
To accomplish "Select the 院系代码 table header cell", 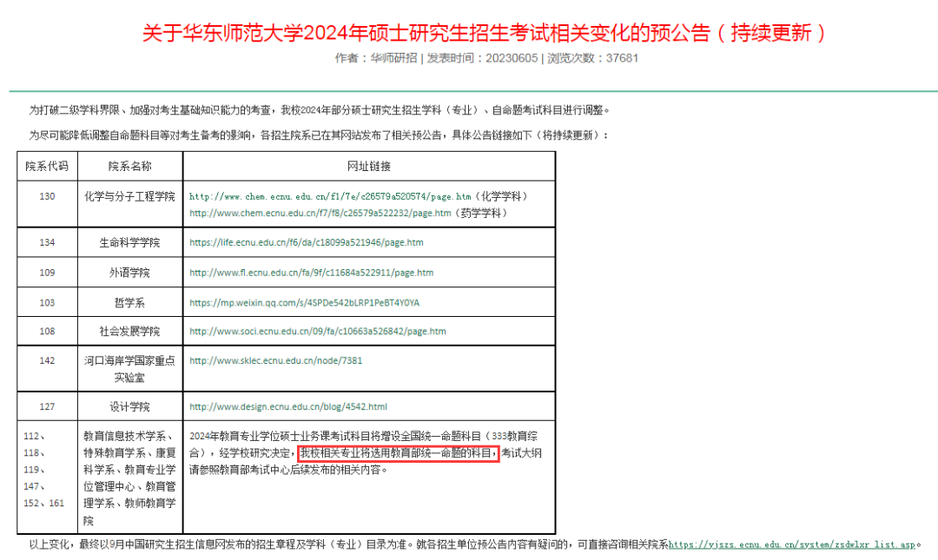I will (x=47, y=165).
